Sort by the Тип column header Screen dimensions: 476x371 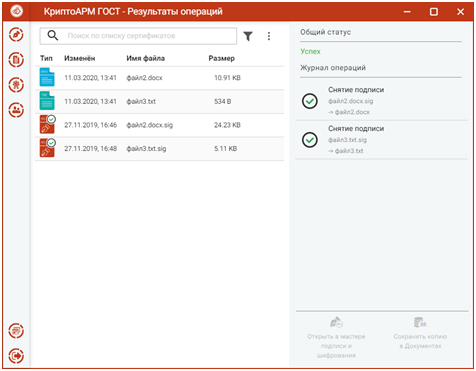click(46, 58)
